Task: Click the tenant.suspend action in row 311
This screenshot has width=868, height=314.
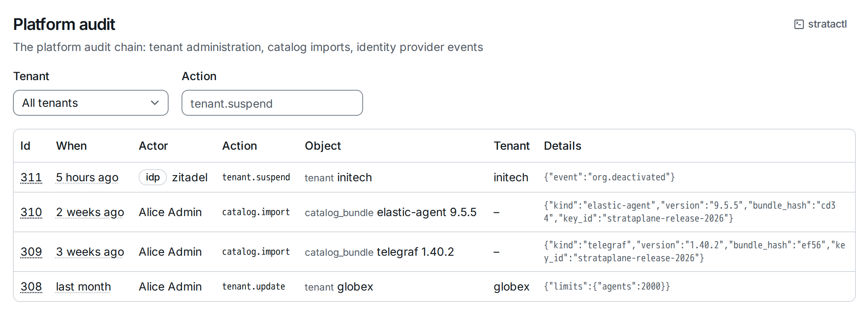Action: pos(256,177)
